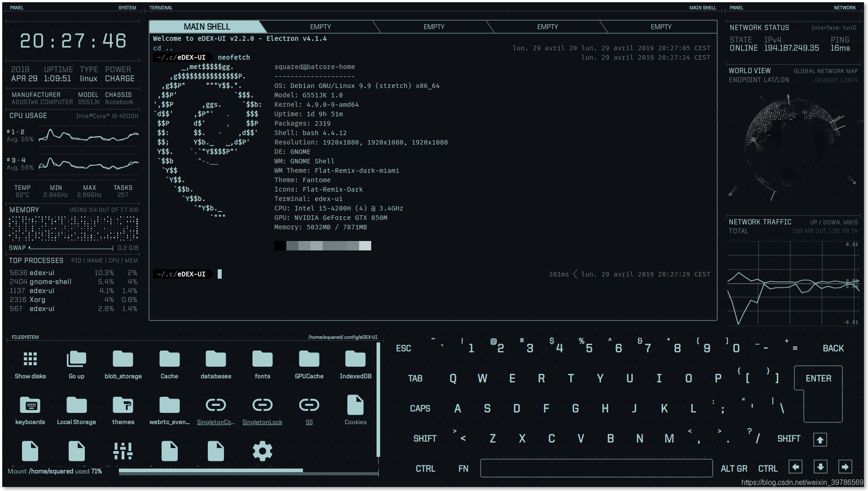The height and width of the screenshot is (491, 868).
Task: Click the A key on the keyboard
Action: (458, 408)
